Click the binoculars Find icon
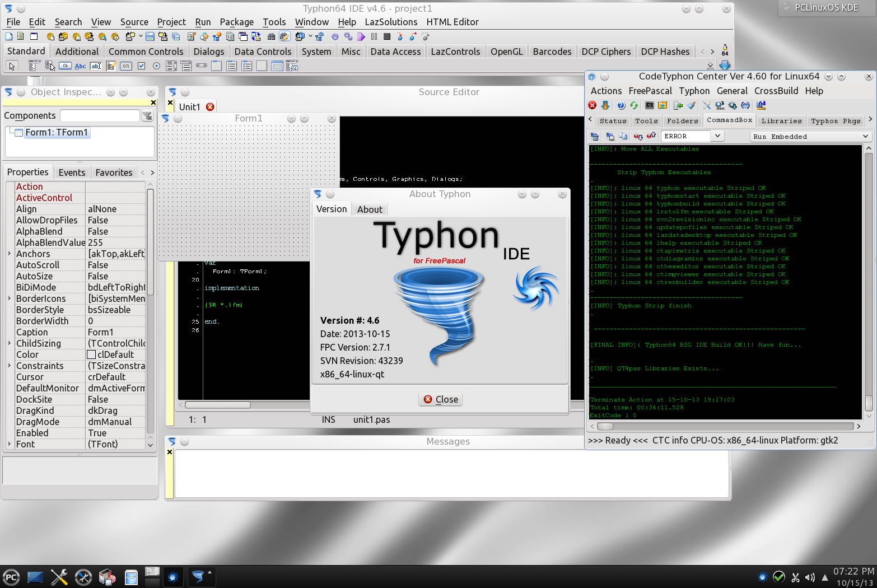 (271, 36)
